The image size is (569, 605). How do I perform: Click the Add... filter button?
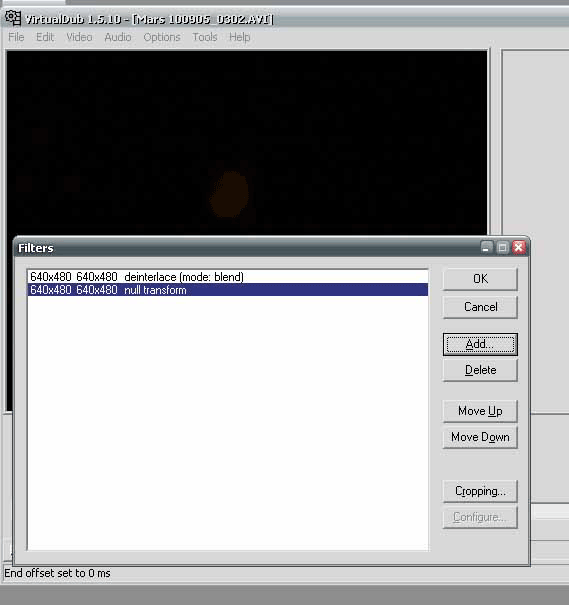click(480, 344)
